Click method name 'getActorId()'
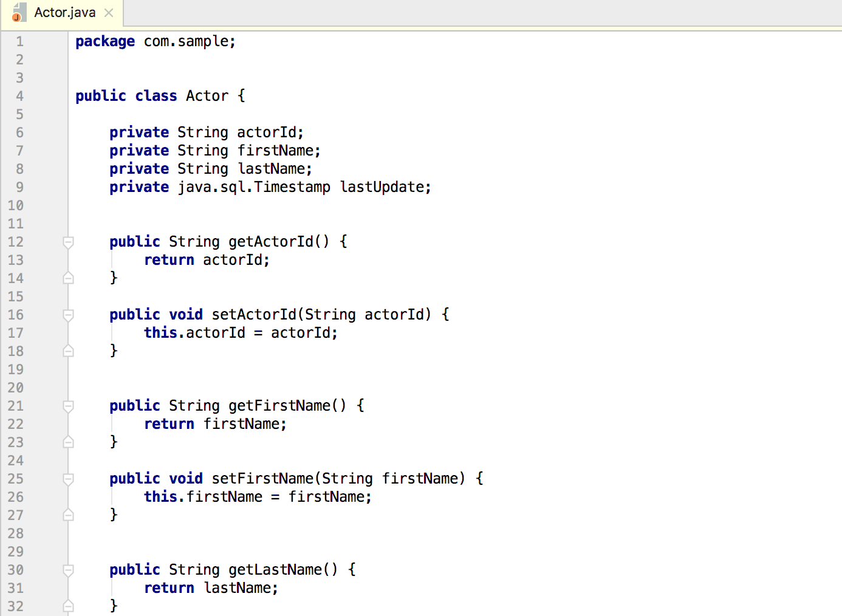 (279, 242)
